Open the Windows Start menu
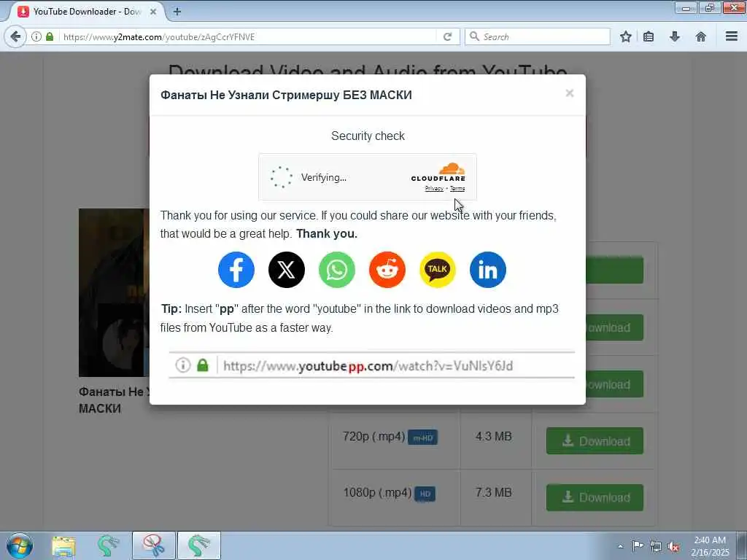The image size is (747, 560). click(x=19, y=545)
